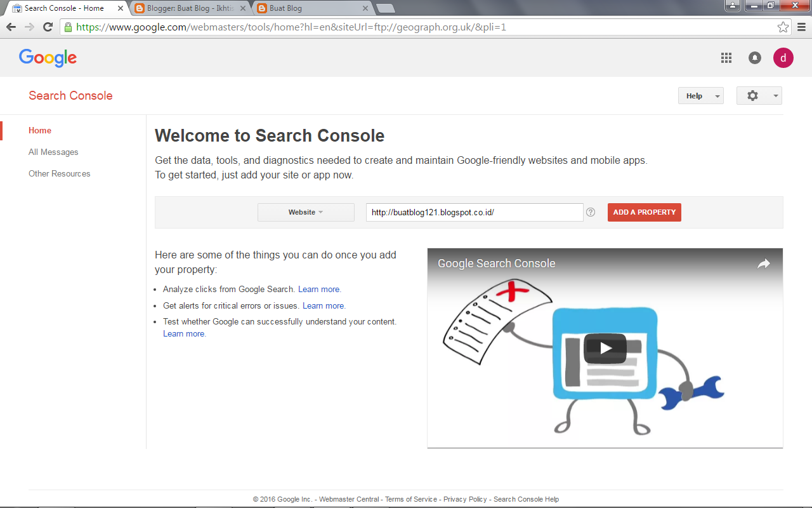Open the Terms of Service footer link
This screenshot has height=508, width=812.
tap(411, 499)
